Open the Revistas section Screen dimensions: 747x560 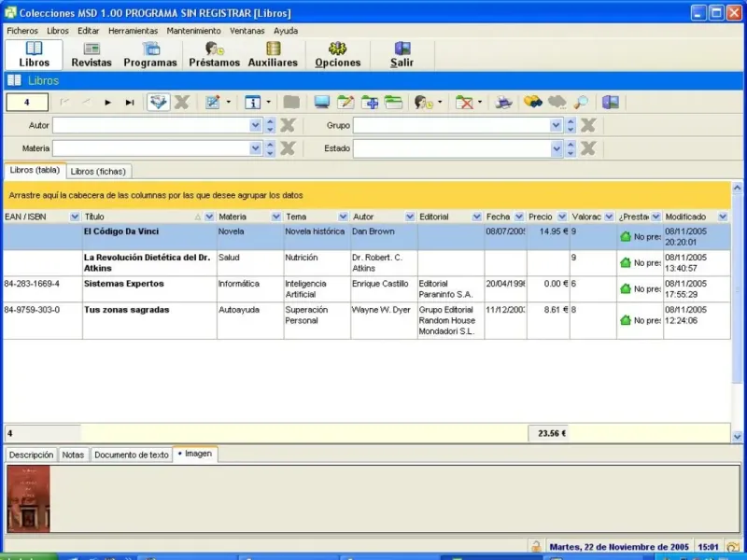[92, 54]
